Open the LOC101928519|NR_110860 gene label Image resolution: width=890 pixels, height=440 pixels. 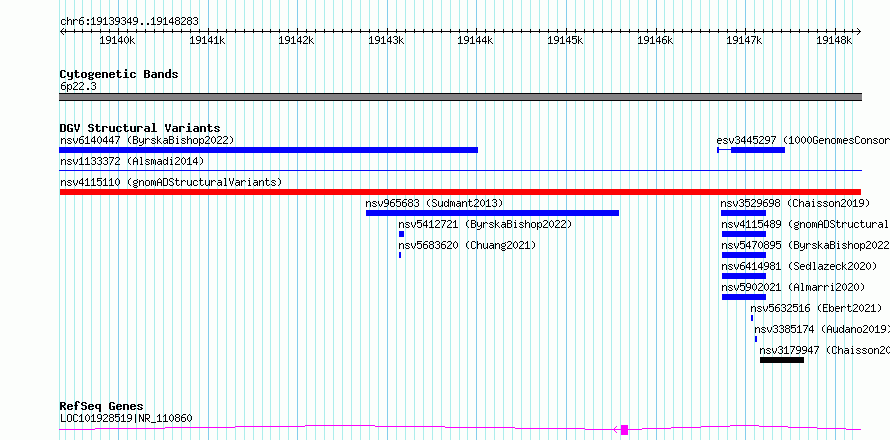pos(126,419)
